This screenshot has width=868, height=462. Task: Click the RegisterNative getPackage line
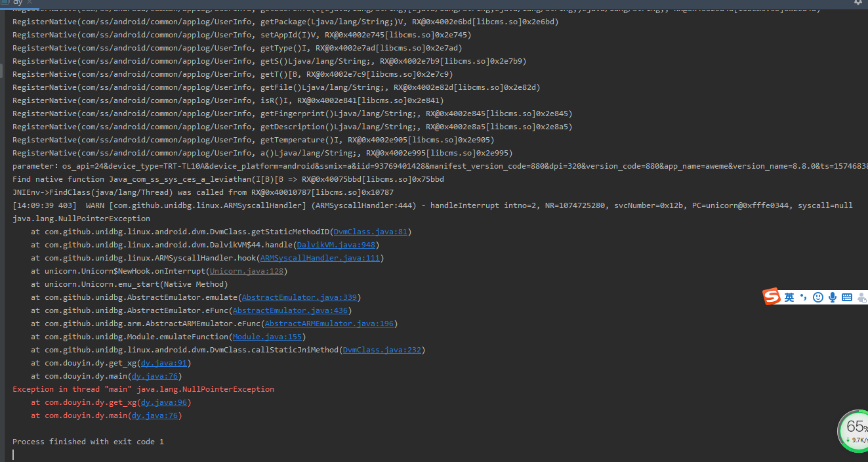[285, 22]
